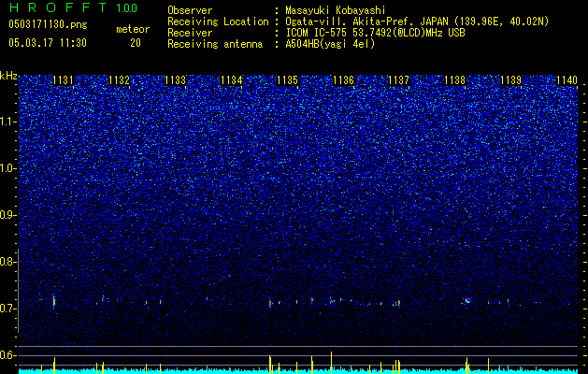
Task: Click the 0.6 kHz frequency label
Action: [x=8, y=355]
